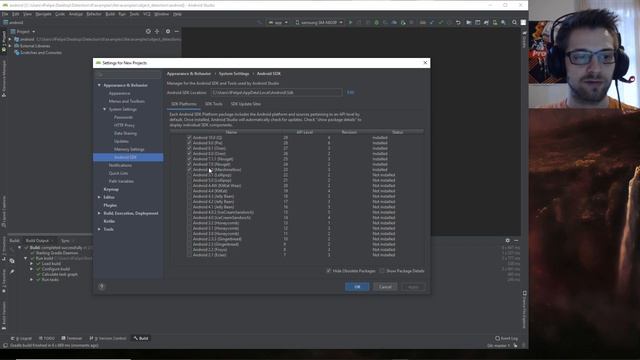Image resolution: width=640 pixels, height=360 pixels.
Task: Click the settings search field
Action: tap(128, 75)
